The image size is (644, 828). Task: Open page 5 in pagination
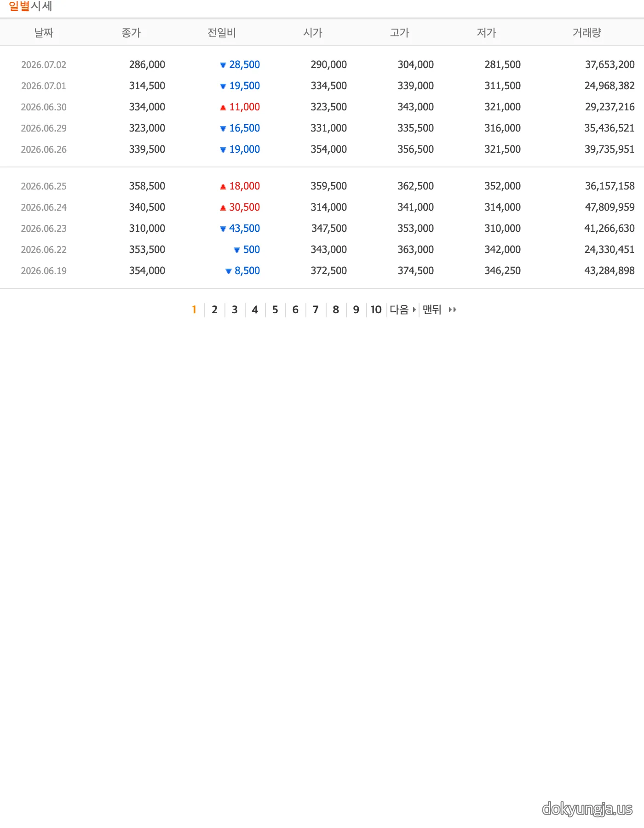coord(275,310)
